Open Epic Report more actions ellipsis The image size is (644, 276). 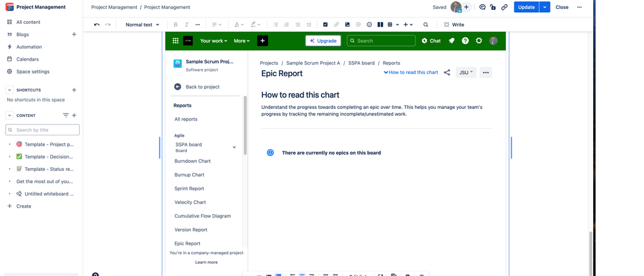[486, 72]
